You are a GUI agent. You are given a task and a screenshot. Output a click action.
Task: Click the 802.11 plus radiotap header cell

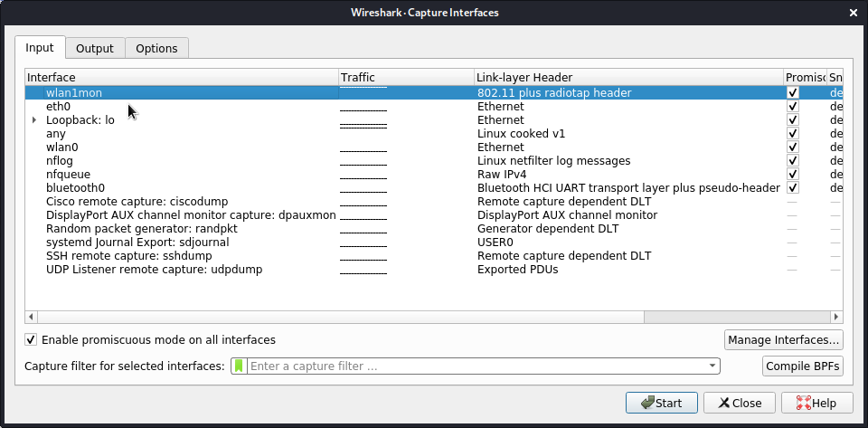click(x=554, y=92)
